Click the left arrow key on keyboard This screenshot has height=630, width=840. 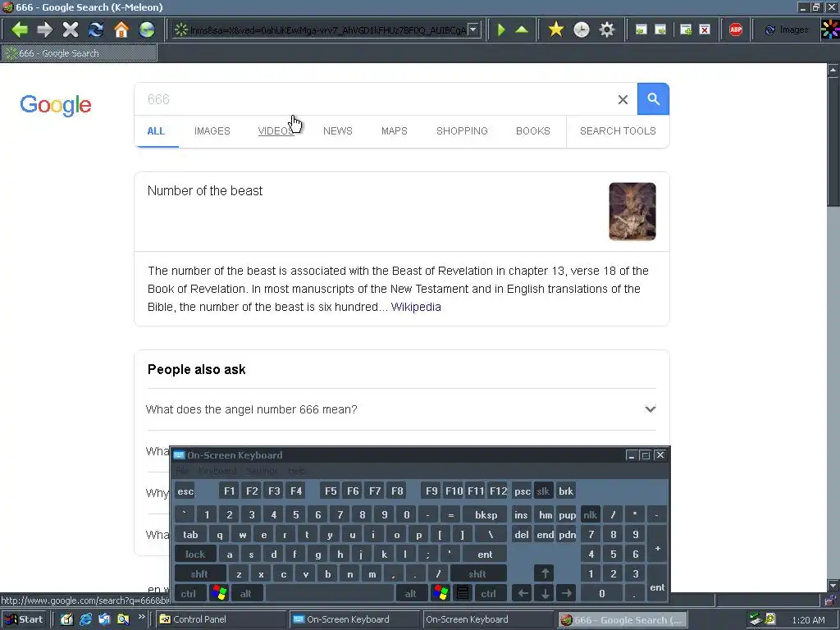(x=523, y=594)
